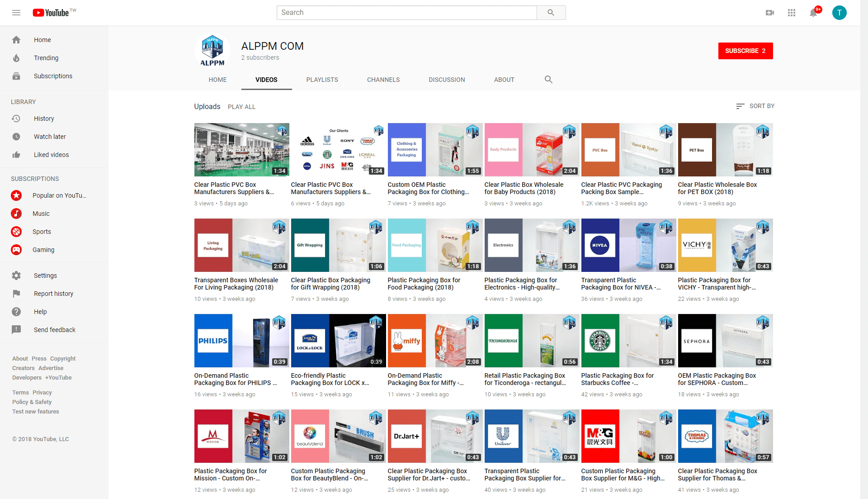Switch to the HOME channel tab
The image size is (868, 499).
pyautogui.click(x=217, y=80)
